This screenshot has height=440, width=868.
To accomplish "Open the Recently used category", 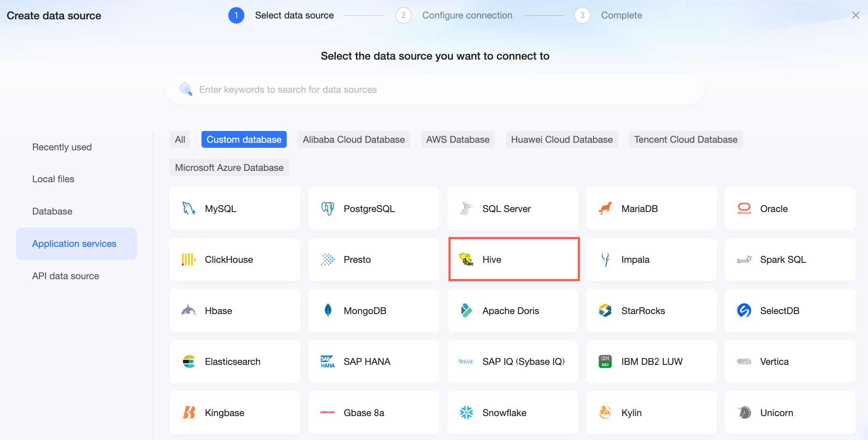I will coord(62,147).
